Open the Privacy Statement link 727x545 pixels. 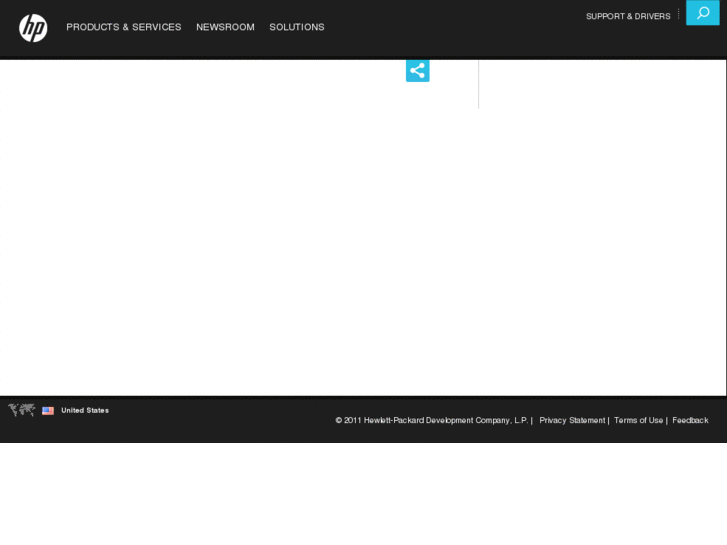coord(572,420)
